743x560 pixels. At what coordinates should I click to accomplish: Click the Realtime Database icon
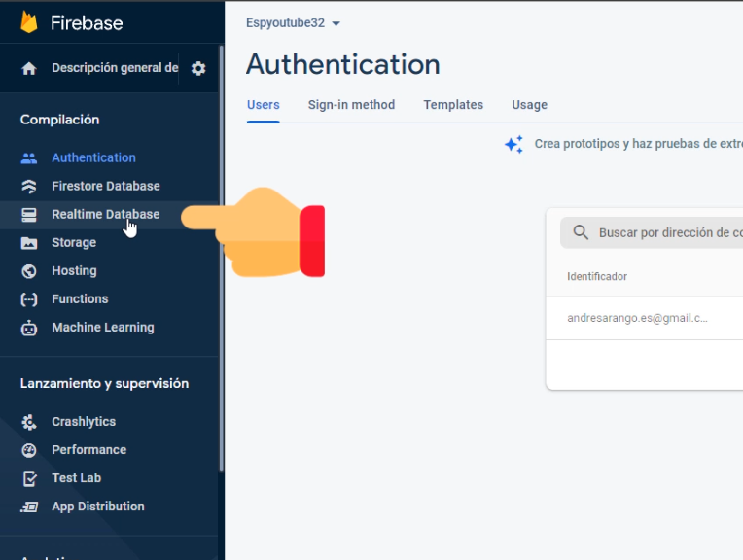29,215
